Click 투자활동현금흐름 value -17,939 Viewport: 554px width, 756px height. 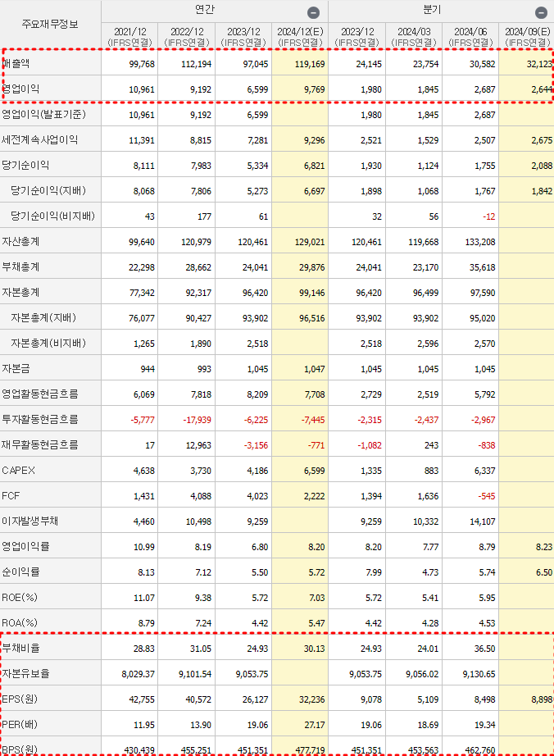[x=197, y=420]
